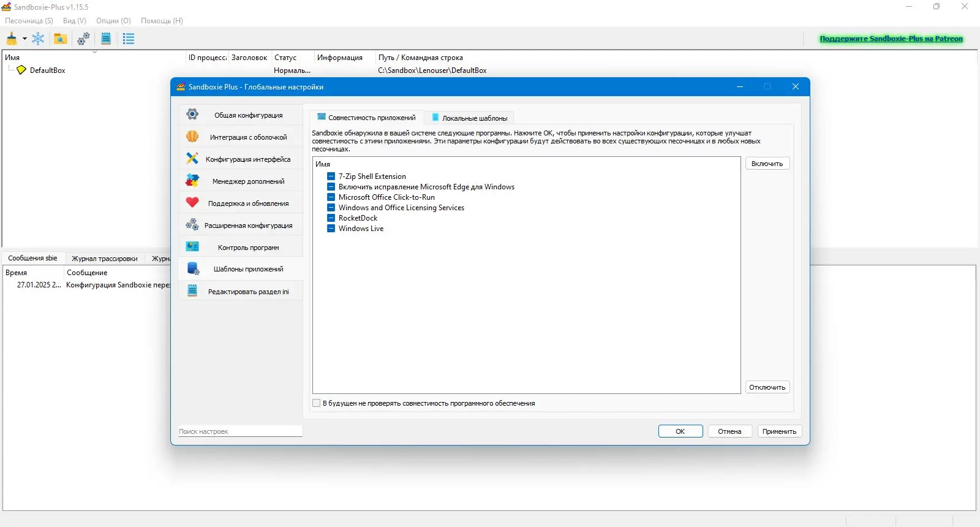Screen dimensions: 980x527
Task: Open the broom icon dropdown arrow
Action: click(x=24, y=39)
